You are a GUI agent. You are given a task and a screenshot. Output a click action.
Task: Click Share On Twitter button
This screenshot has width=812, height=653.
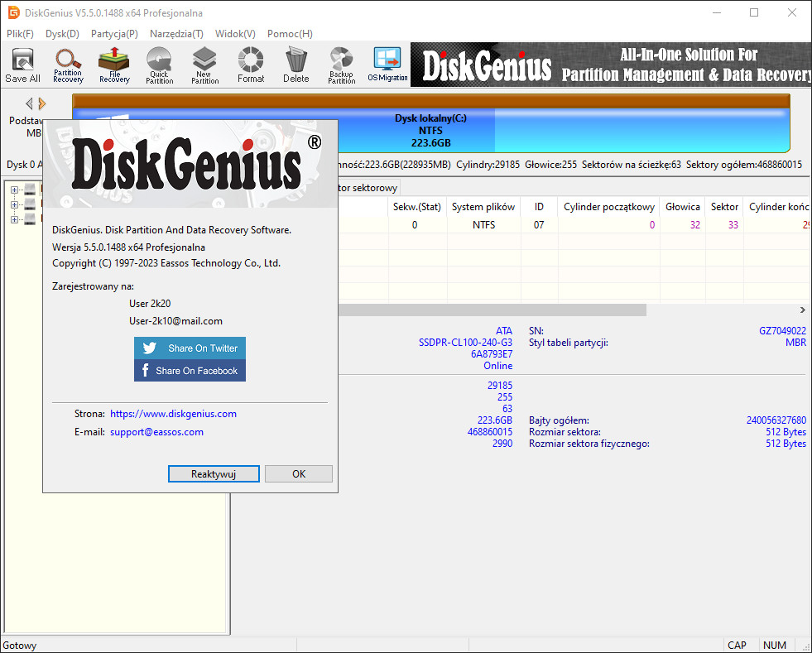click(x=190, y=348)
